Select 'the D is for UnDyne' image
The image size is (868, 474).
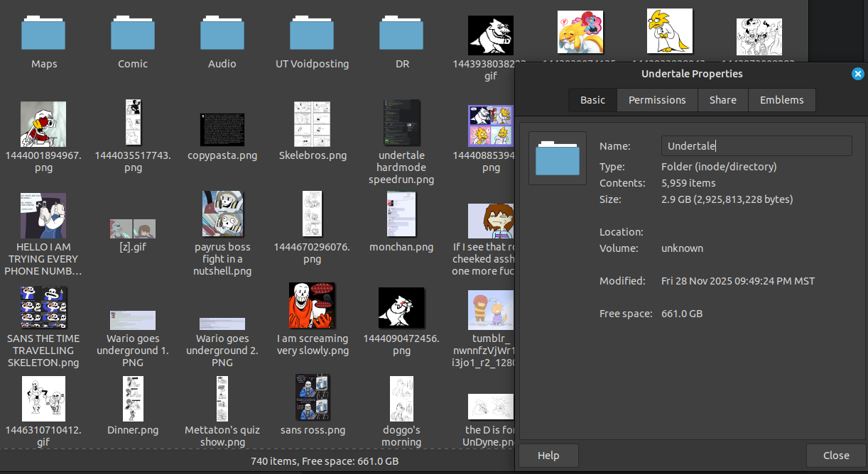491,407
